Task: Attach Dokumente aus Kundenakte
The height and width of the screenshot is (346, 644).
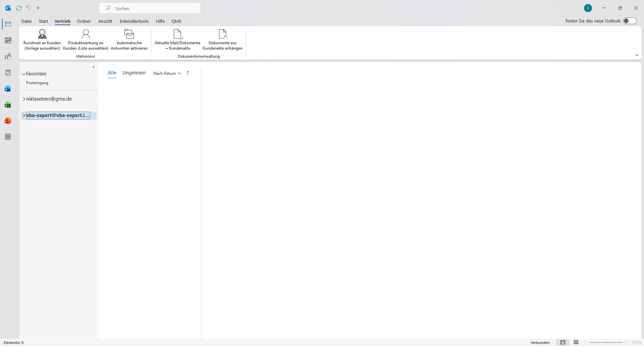Action: coord(222,40)
